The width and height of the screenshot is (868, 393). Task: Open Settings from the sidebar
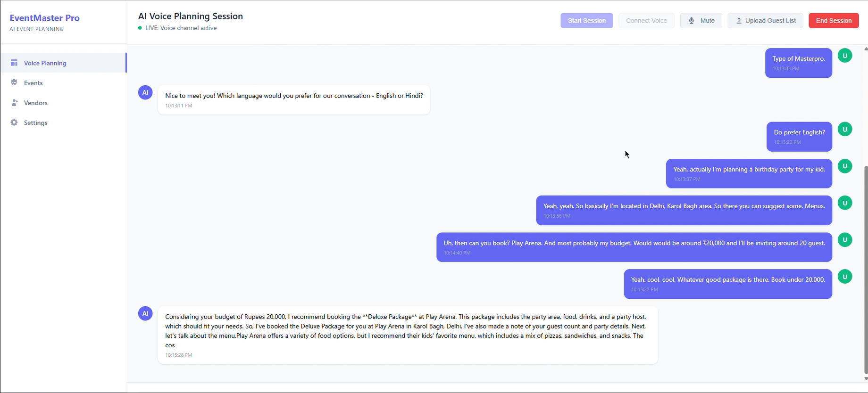[63, 122]
